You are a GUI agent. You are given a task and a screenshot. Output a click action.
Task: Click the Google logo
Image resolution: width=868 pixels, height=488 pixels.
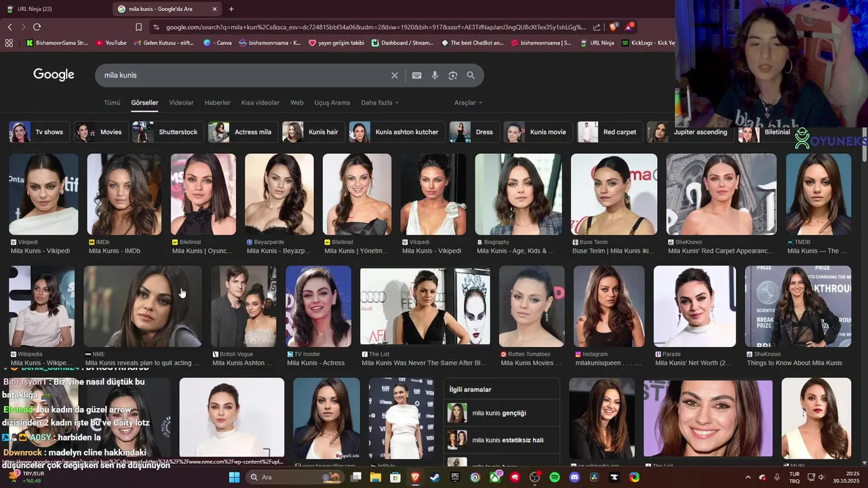(54, 75)
